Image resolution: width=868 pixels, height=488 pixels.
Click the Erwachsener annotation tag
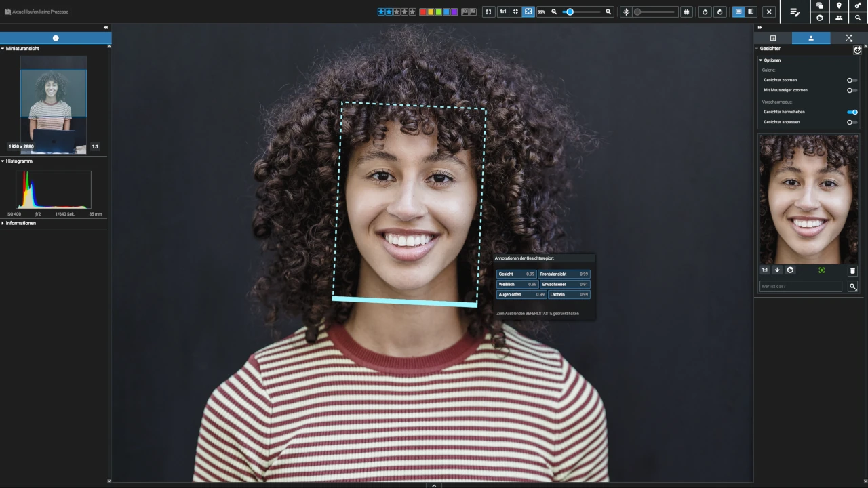pos(565,285)
